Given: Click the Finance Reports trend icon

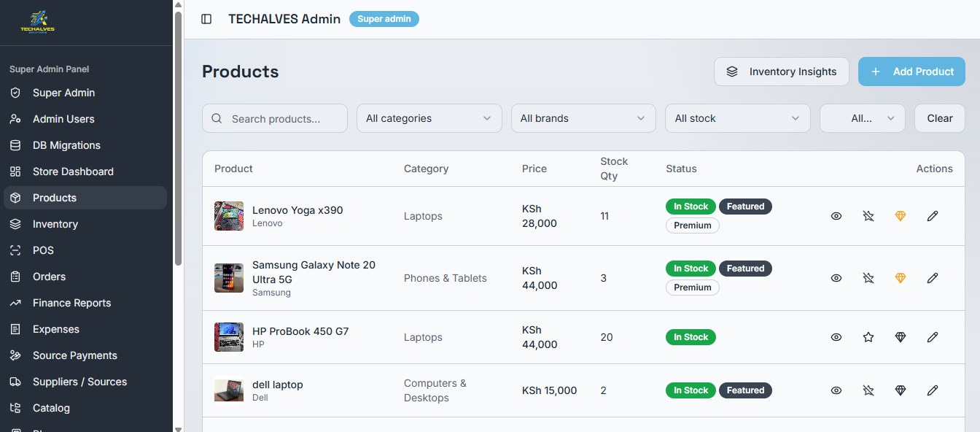Looking at the screenshot, I should tap(15, 303).
